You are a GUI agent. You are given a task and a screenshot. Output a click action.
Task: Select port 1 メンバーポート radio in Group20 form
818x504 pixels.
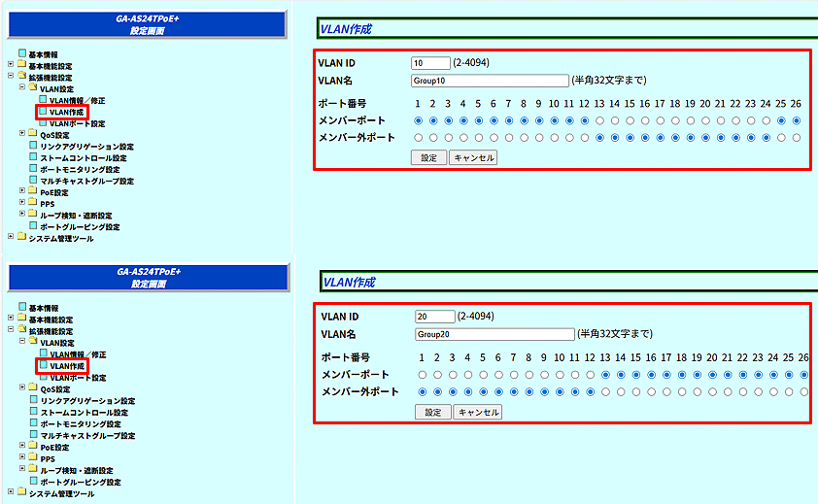(x=422, y=375)
